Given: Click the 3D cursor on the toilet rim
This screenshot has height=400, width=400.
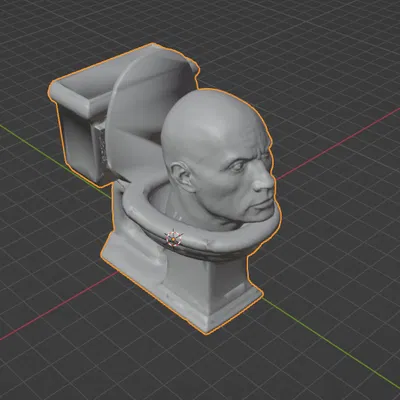Looking at the screenshot, I should (174, 238).
